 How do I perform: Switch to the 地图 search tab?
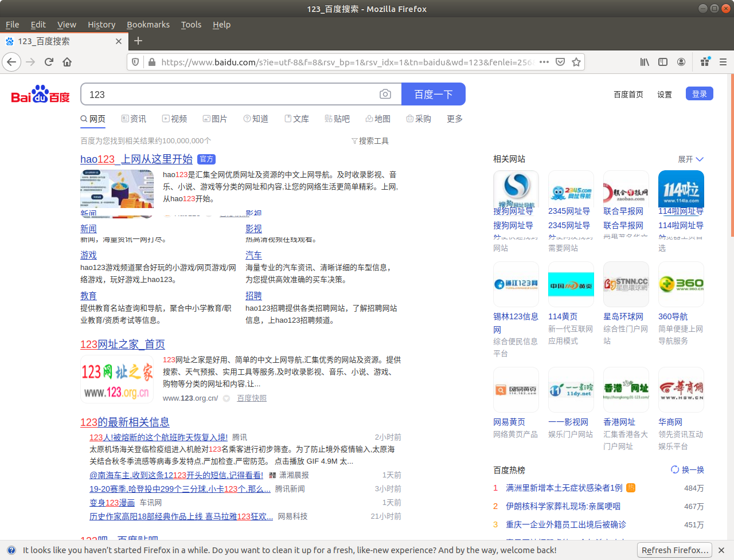[x=378, y=119]
